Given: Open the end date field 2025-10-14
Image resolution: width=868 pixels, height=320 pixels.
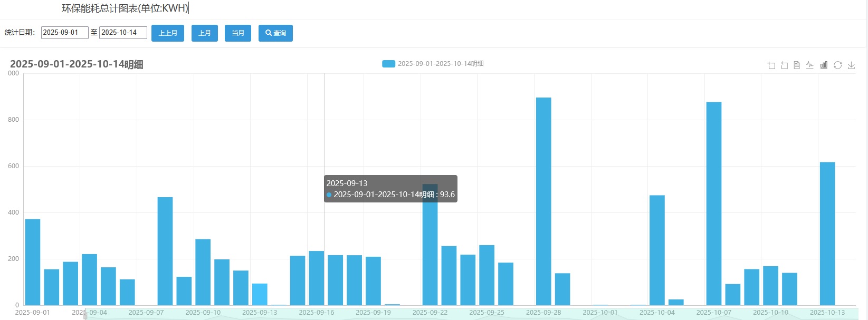Looking at the screenshot, I should (x=123, y=33).
